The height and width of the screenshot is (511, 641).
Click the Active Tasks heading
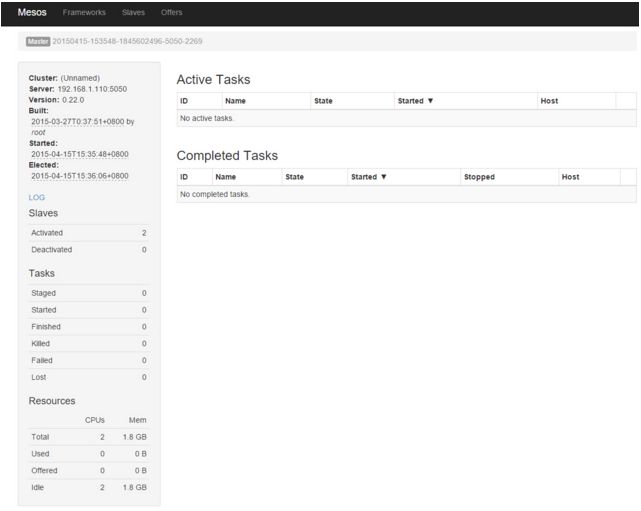point(213,79)
